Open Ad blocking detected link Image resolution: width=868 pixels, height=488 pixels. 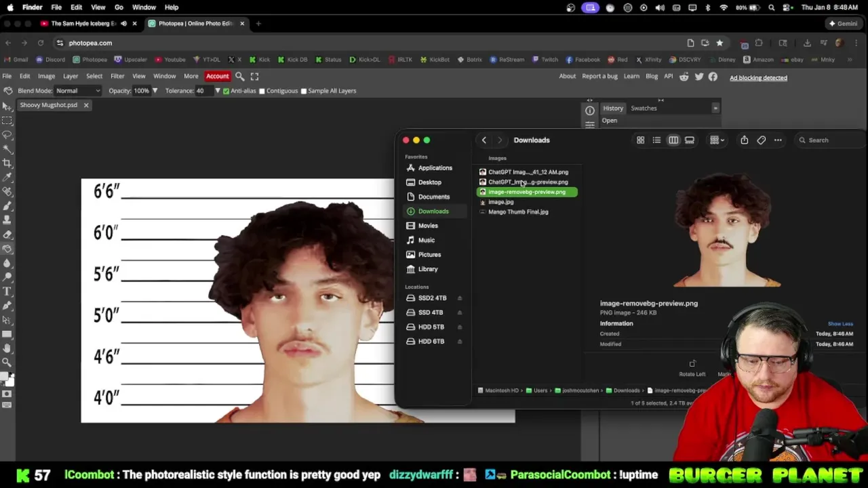(x=758, y=78)
